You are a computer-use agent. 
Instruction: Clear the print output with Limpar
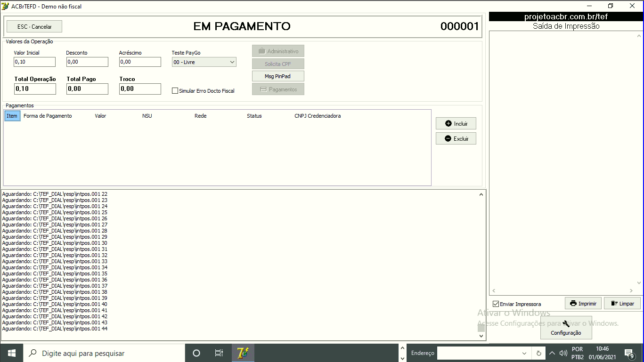click(x=622, y=303)
